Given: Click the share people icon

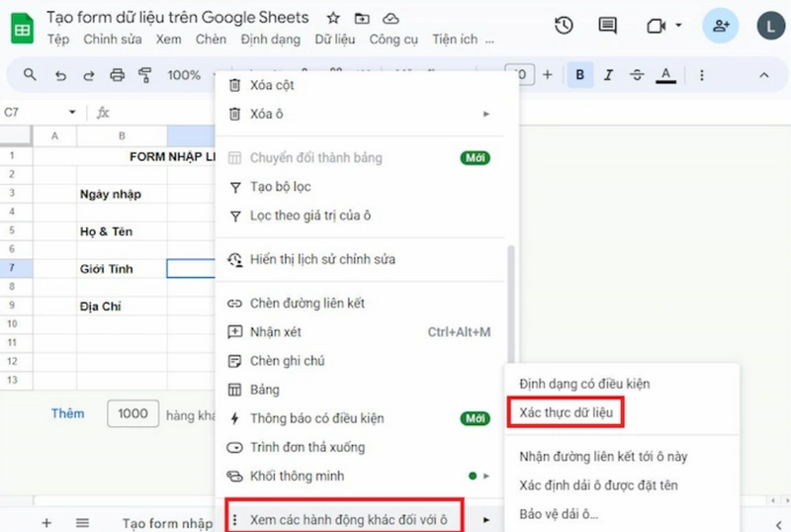Looking at the screenshot, I should (721, 26).
